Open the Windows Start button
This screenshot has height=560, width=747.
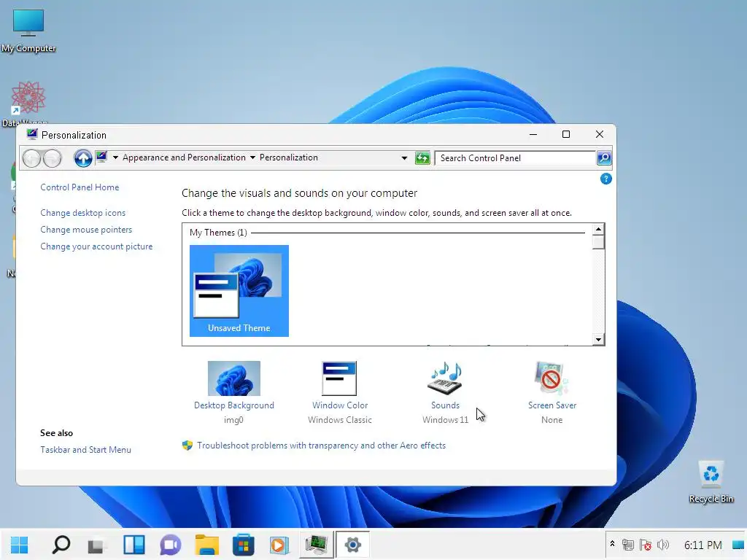[20, 545]
